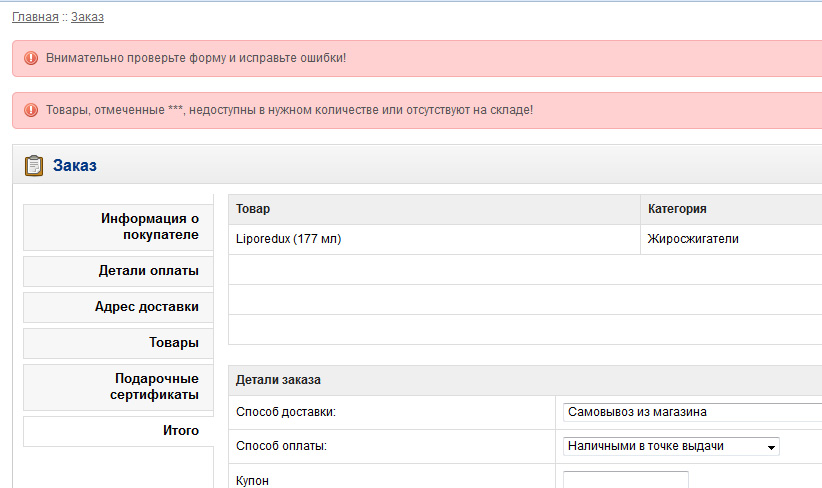Click the form errors warning message text
This screenshot has height=488, width=822.
coord(196,58)
